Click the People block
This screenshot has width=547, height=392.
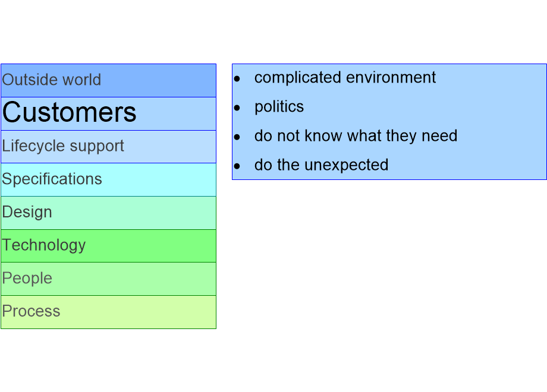[108, 279]
